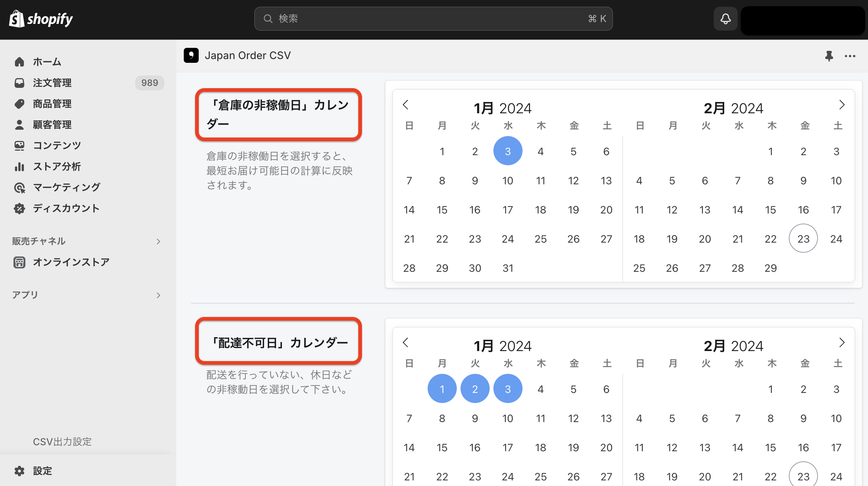This screenshot has height=486, width=868.
Task: Select February 1 in 配達不可日 calendar
Action: [771, 389]
